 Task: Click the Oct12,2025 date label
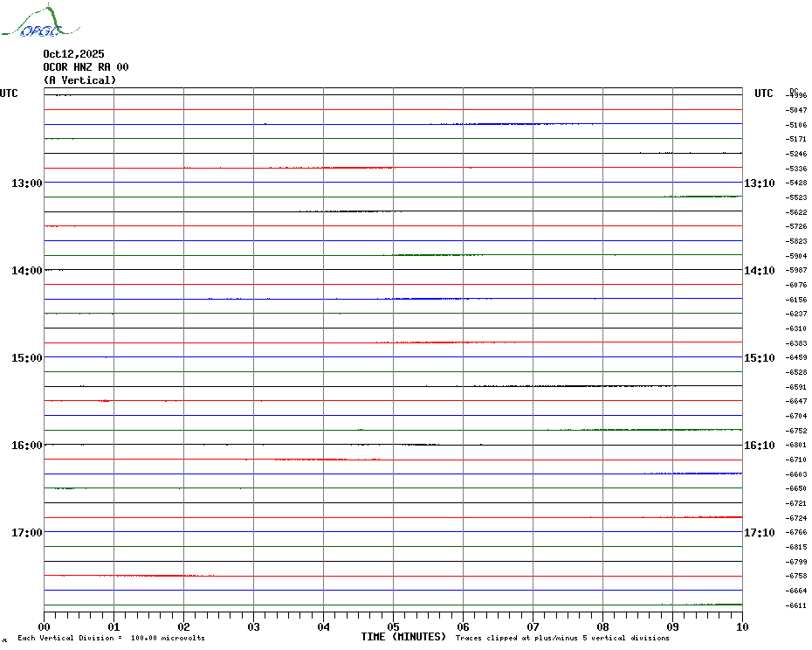[73, 53]
